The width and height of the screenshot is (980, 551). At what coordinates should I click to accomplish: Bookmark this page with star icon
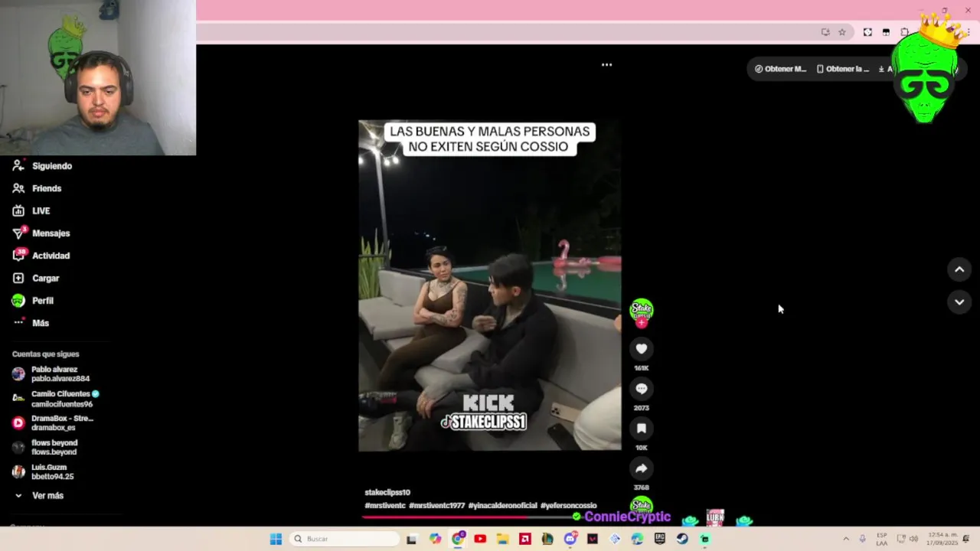(x=842, y=32)
